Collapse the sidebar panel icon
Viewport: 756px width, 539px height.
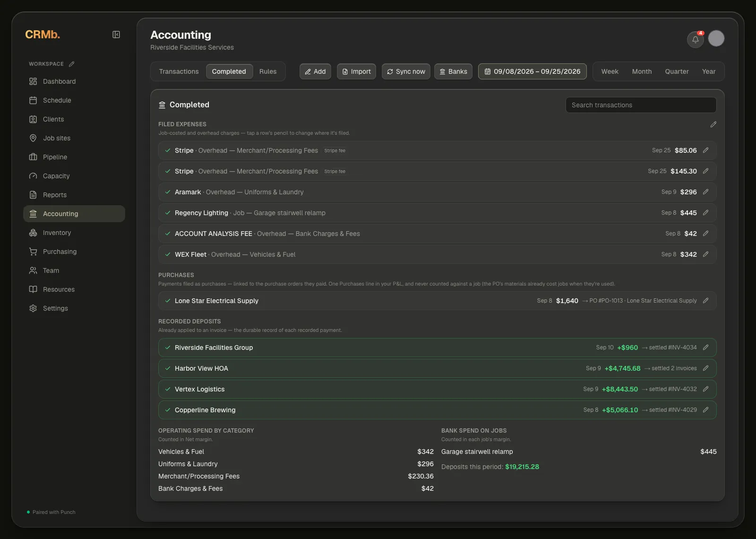click(116, 35)
